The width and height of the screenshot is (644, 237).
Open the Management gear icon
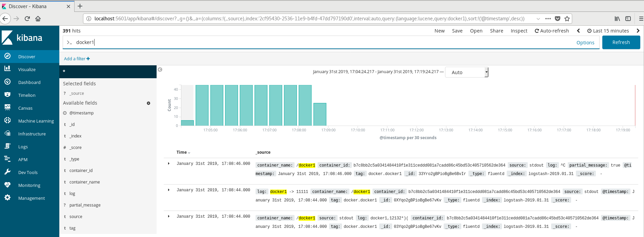[x=7, y=197]
